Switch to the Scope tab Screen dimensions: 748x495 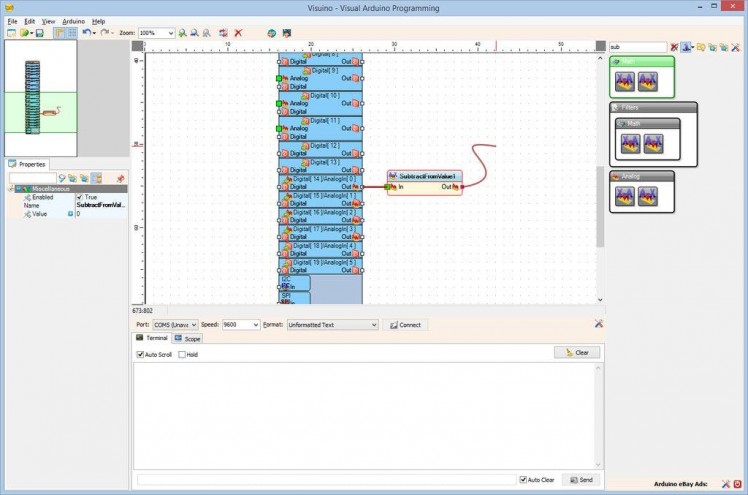coord(187,338)
